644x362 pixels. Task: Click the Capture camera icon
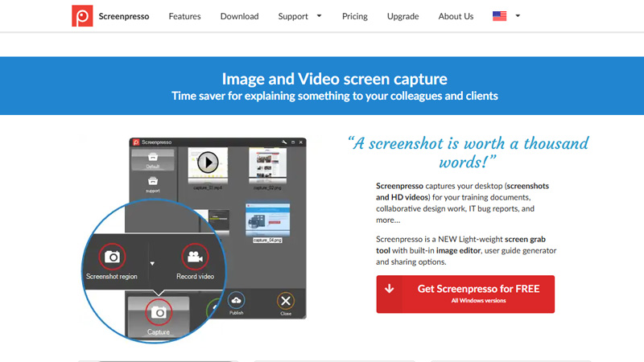coord(159,312)
